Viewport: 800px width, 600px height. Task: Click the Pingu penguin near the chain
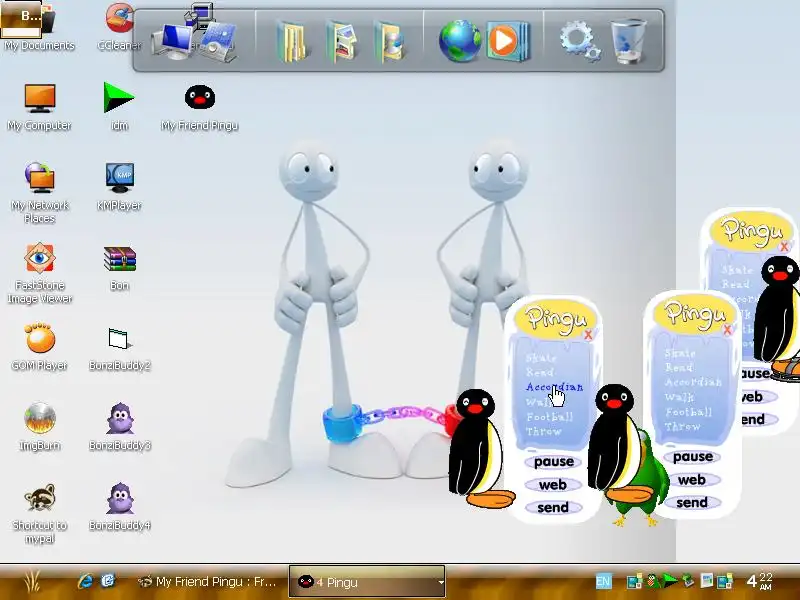coord(477,449)
